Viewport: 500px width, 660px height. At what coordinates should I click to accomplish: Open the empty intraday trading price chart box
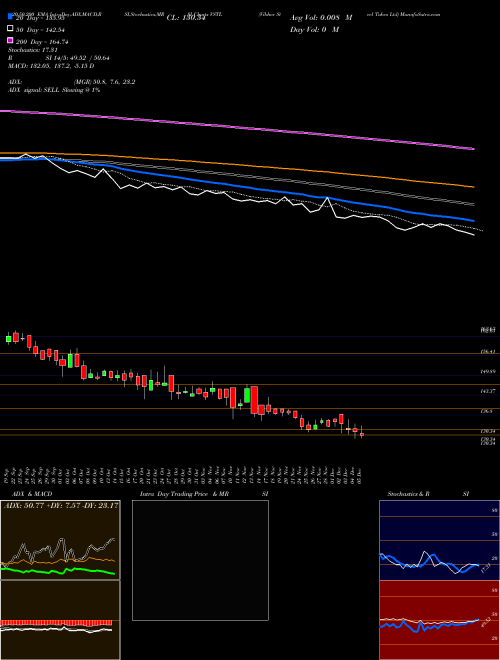200,560
